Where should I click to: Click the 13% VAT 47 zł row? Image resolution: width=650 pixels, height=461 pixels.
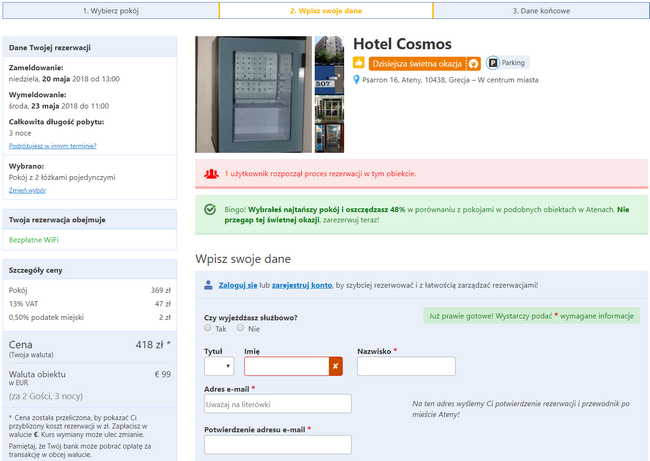pyautogui.click(x=90, y=304)
